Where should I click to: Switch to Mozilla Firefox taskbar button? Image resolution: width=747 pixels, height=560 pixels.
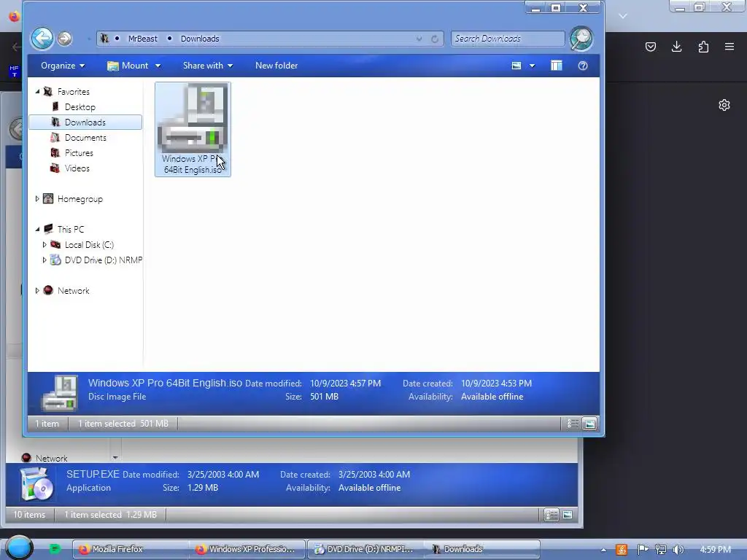tap(131, 549)
